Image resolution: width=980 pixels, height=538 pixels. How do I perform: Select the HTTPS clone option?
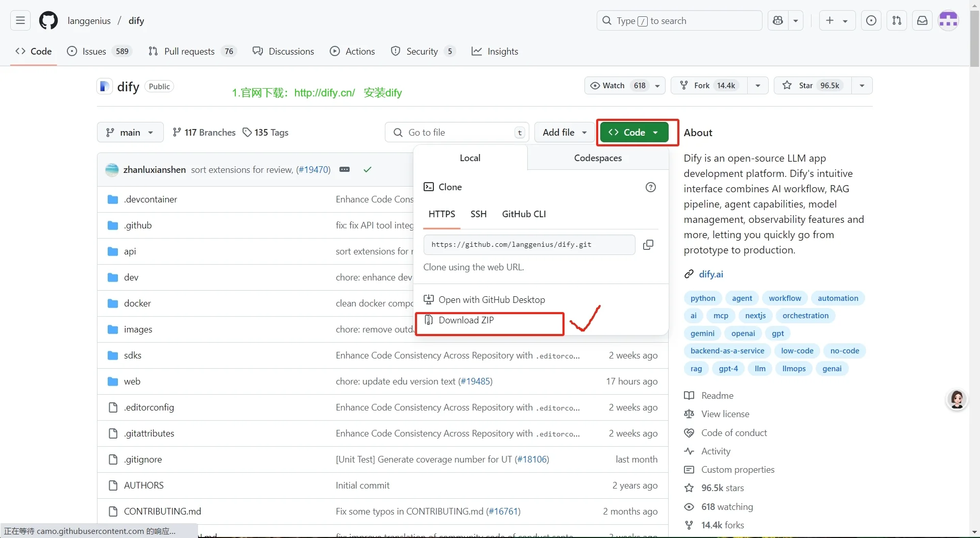pos(442,214)
